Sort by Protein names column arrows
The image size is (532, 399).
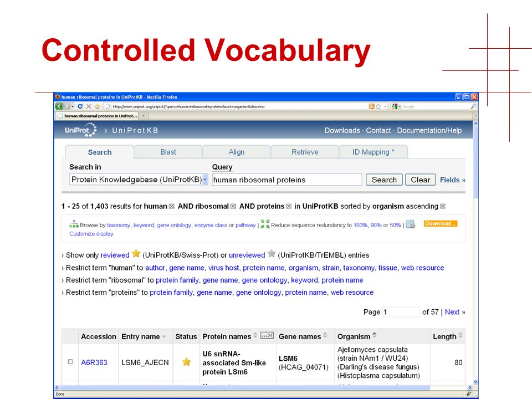[255, 335]
